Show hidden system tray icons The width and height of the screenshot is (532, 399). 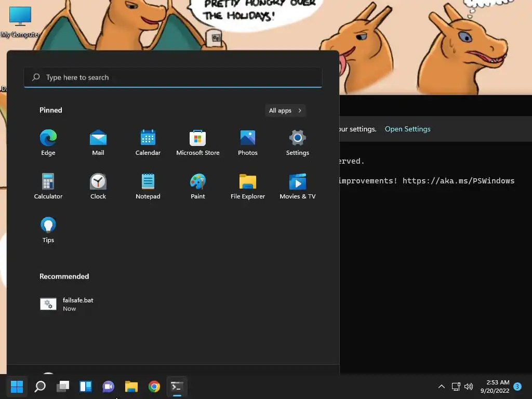[442, 387]
